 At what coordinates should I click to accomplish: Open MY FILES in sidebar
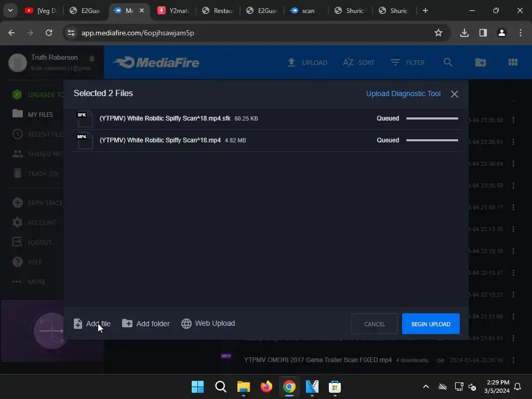pos(33,114)
